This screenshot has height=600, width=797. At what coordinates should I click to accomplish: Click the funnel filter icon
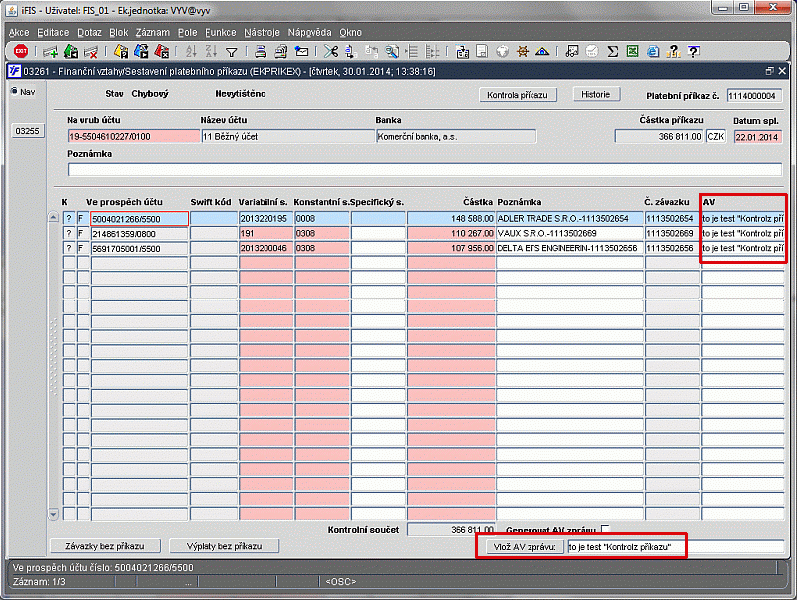tap(232, 52)
